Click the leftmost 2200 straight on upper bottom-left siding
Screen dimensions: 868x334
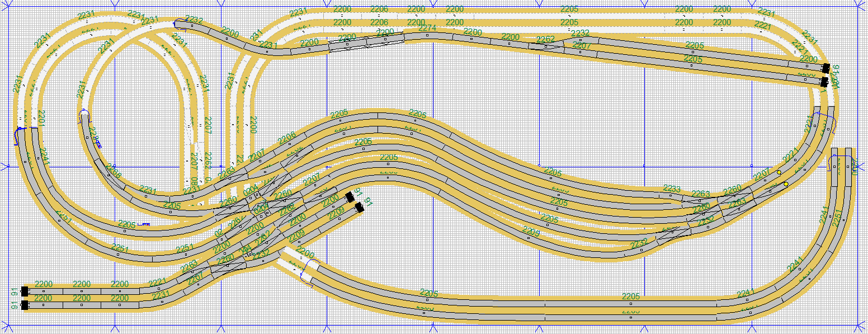[44, 291]
